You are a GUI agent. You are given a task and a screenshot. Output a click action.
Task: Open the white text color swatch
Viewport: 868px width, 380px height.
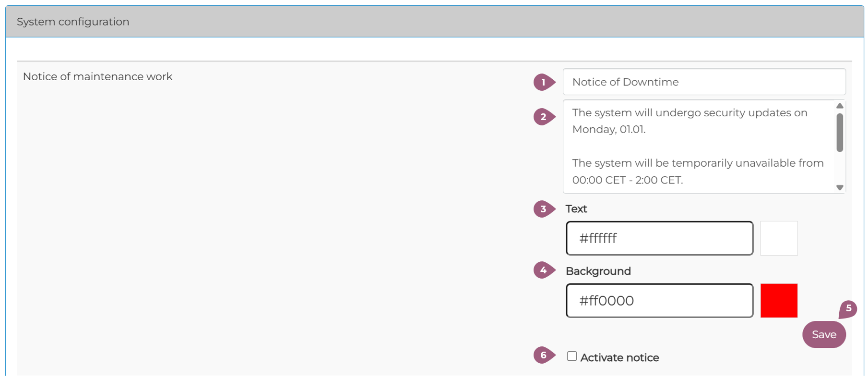(x=779, y=238)
